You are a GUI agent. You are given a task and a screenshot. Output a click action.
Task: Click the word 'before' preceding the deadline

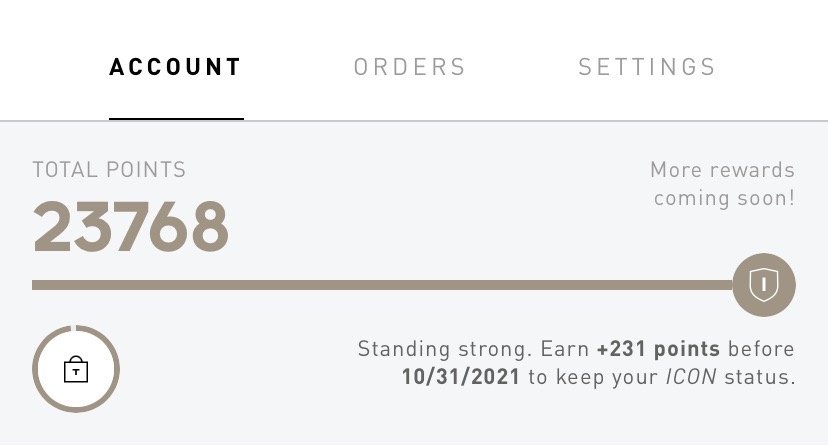point(760,350)
